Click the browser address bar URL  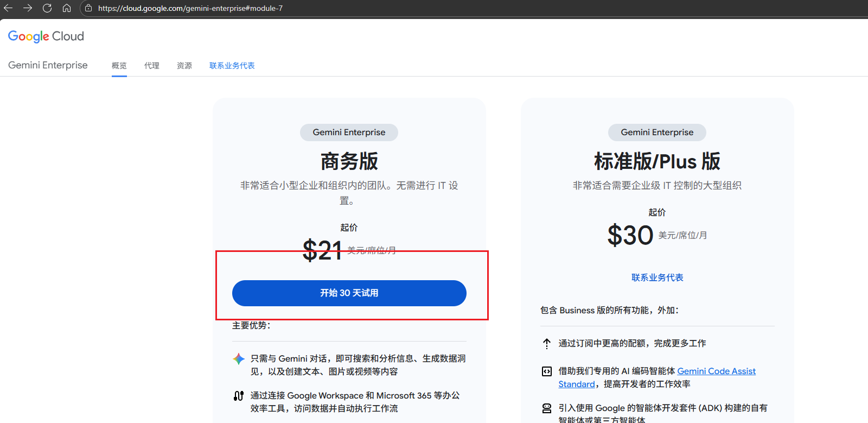(x=190, y=8)
